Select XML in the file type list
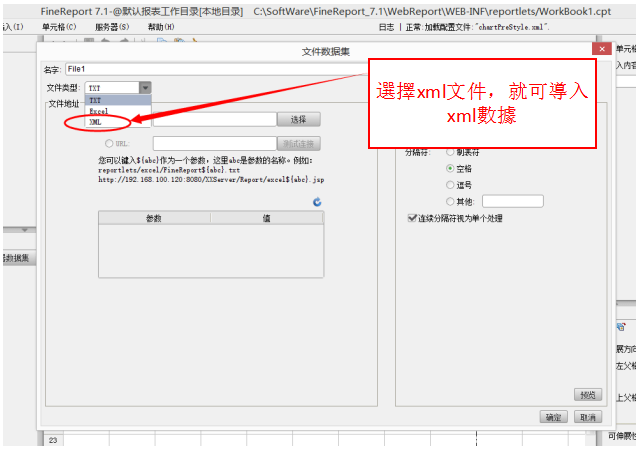This screenshot has height=450, width=638. point(118,122)
